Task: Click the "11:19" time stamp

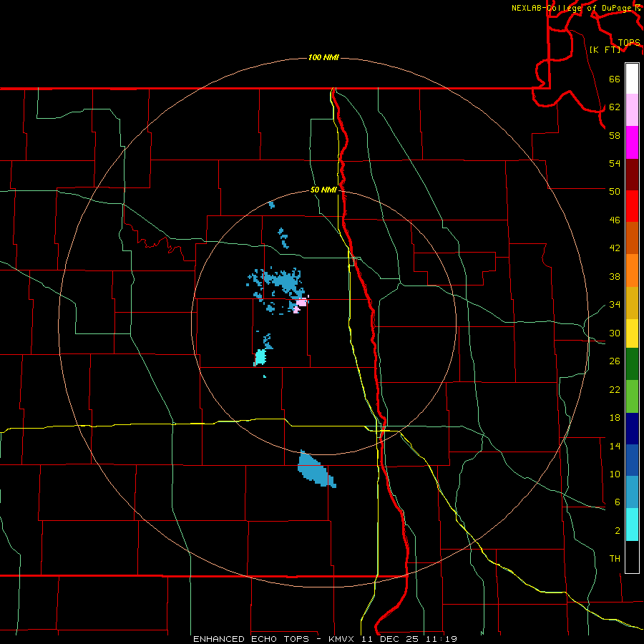Action: pyautogui.click(x=441, y=639)
